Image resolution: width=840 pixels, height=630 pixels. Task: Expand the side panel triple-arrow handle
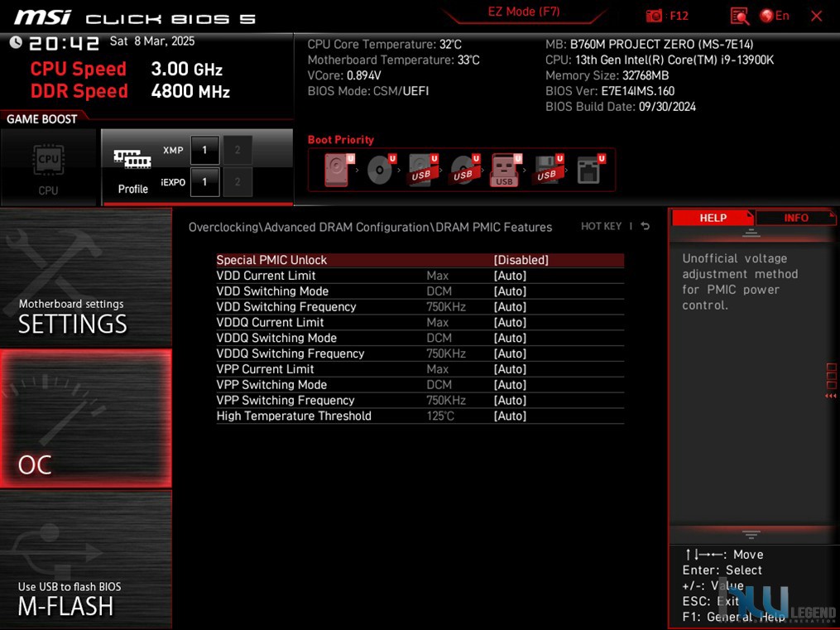click(x=830, y=396)
